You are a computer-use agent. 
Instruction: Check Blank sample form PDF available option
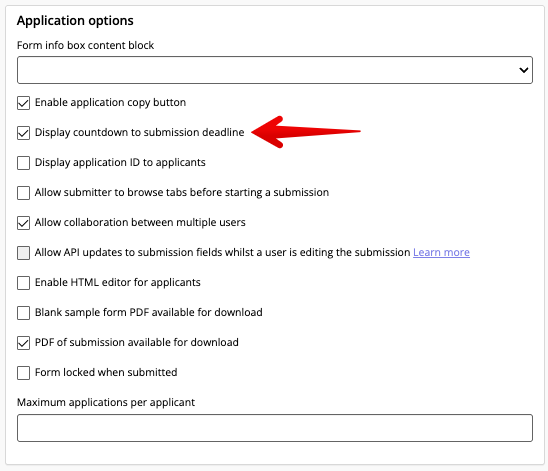click(x=23, y=313)
